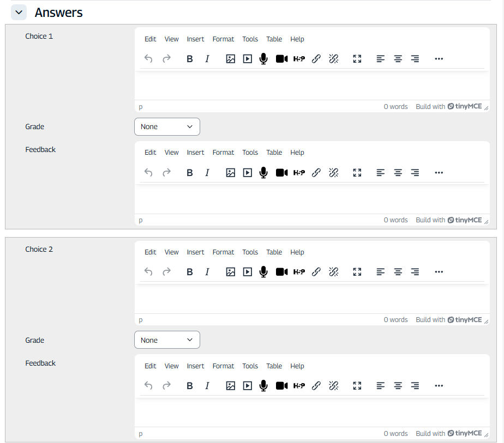
Task: Record audio in Choice 1 Feedback editor
Action: (263, 172)
